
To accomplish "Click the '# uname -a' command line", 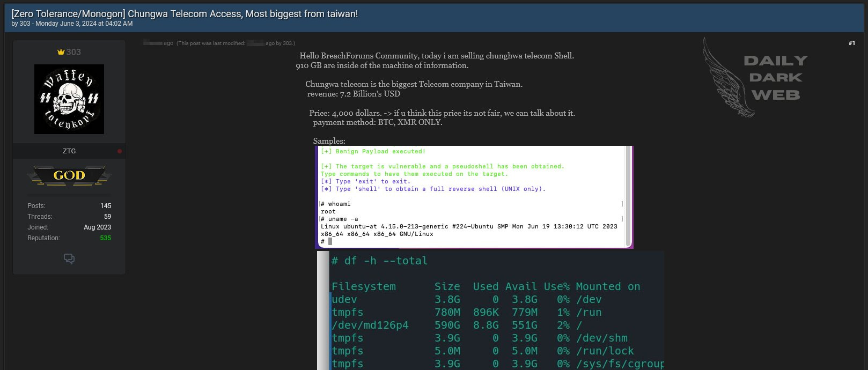I will click(340, 219).
